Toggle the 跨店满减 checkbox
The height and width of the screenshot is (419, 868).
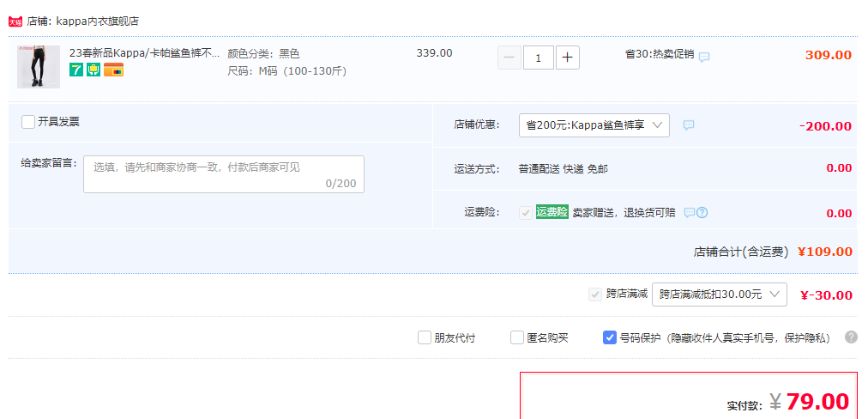tap(595, 295)
